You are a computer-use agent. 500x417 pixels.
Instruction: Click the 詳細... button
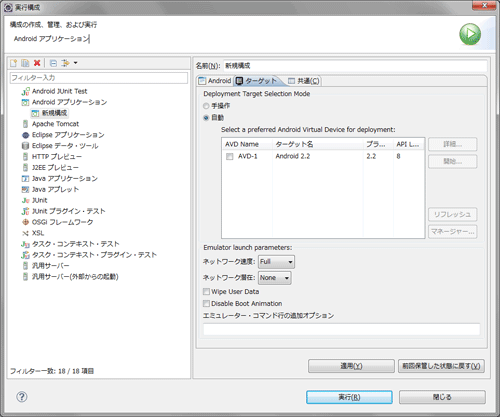[x=453, y=144]
